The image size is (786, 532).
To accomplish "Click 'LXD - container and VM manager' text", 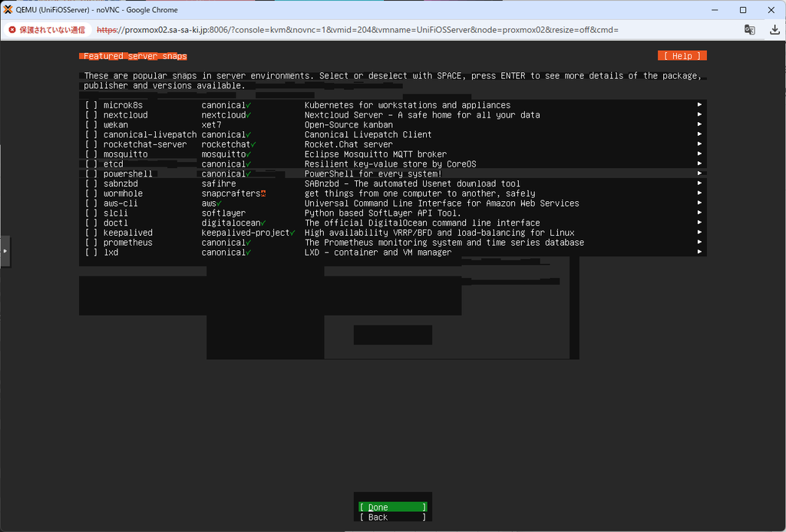I will 378,253.
